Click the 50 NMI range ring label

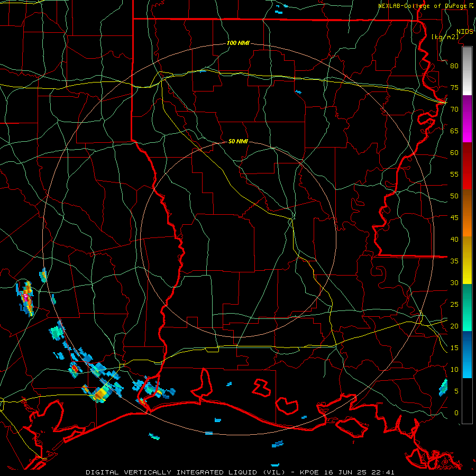pos(238,141)
